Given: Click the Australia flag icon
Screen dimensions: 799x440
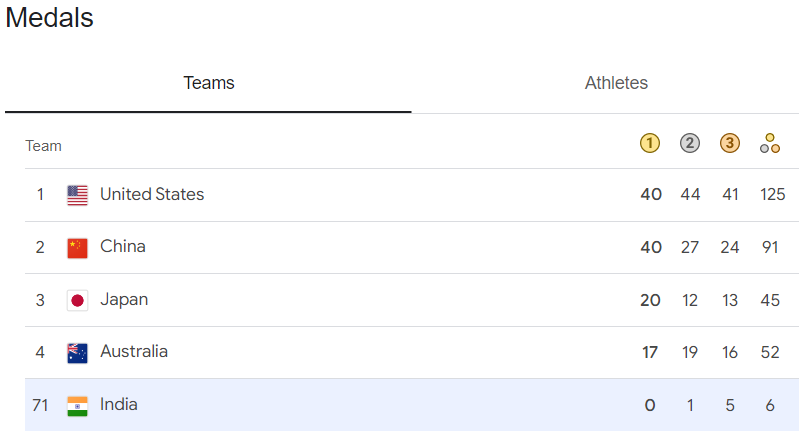Looking at the screenshot, I should pyautogui.click(x=77, y=353).
